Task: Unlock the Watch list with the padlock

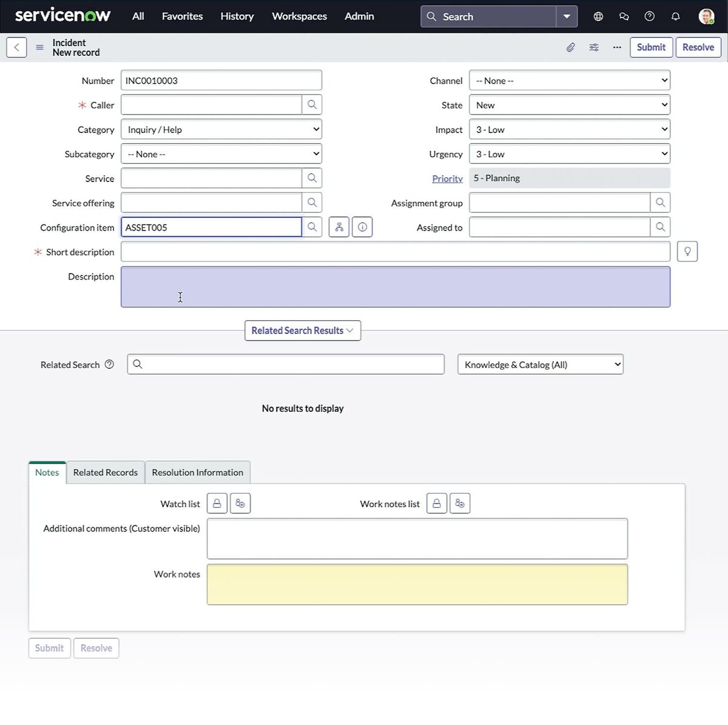Action: [x=217, y=503]
